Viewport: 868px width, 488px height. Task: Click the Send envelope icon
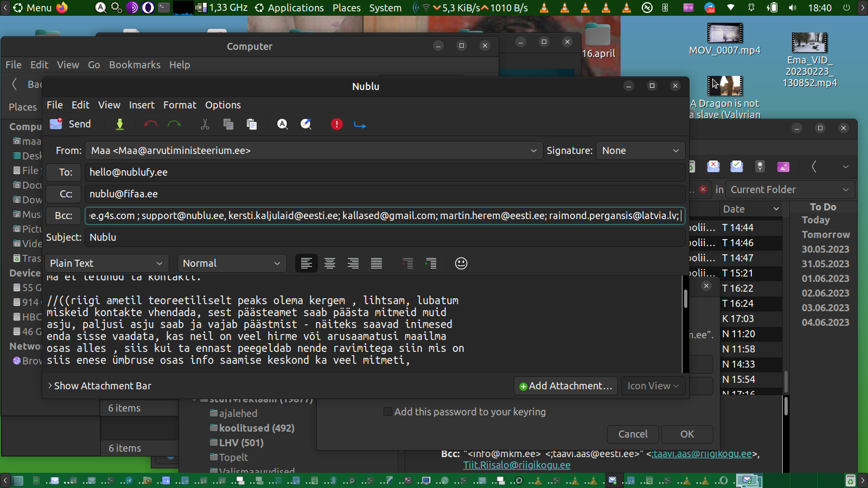click(56, 124)
